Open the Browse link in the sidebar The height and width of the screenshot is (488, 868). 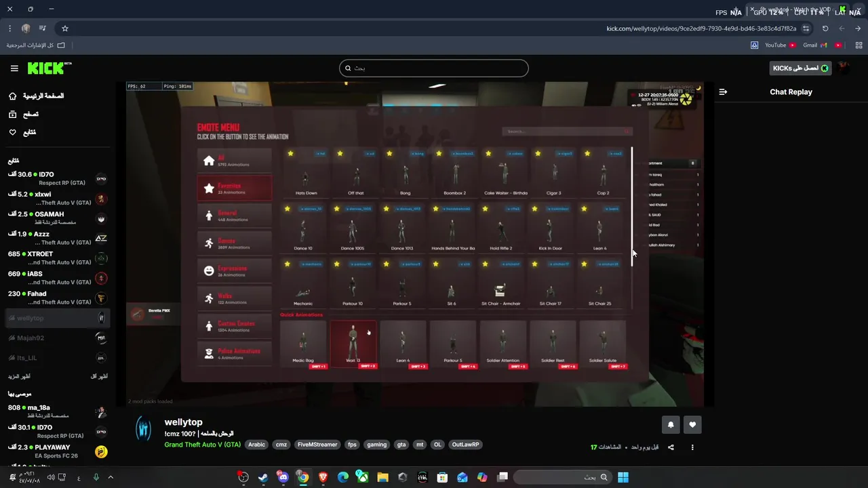pyautogui.click(x=24, y=114)
